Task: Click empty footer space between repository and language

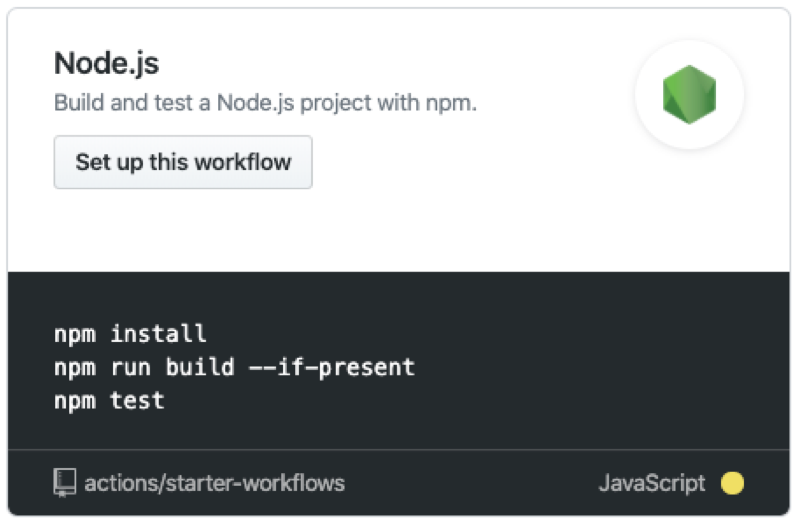Action: (x=470, y=483)
